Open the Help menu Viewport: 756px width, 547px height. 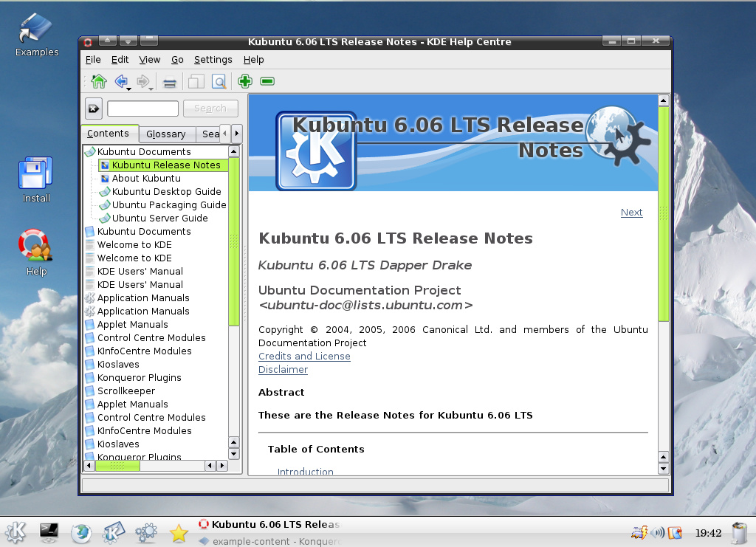[x=254, y=60]
